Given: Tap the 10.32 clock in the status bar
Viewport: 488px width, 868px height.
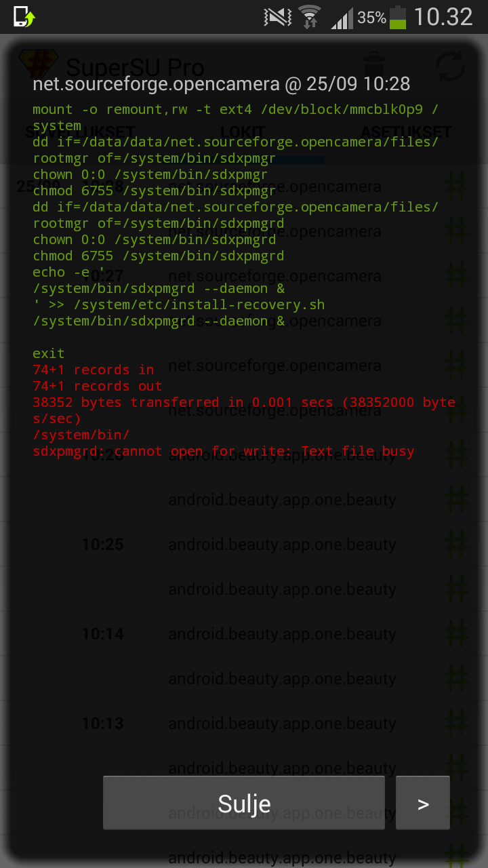Looking at the screenshot, I should (x=443, y=17).
